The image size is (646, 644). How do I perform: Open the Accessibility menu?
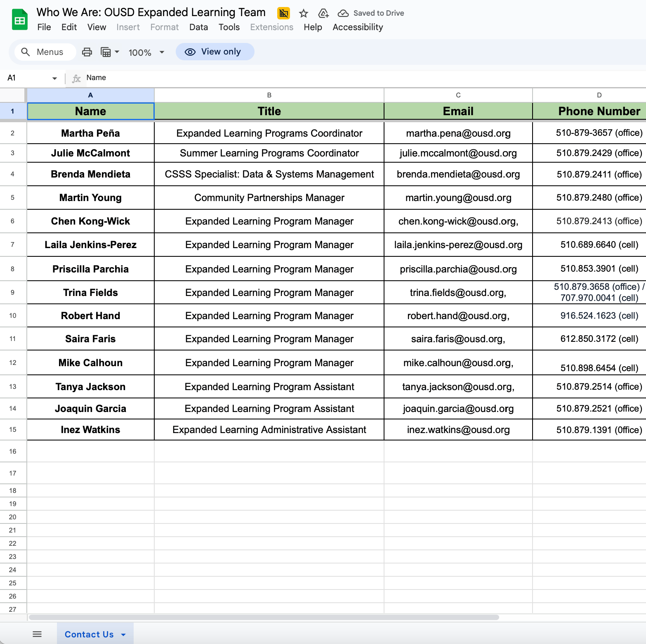(358, 27)
